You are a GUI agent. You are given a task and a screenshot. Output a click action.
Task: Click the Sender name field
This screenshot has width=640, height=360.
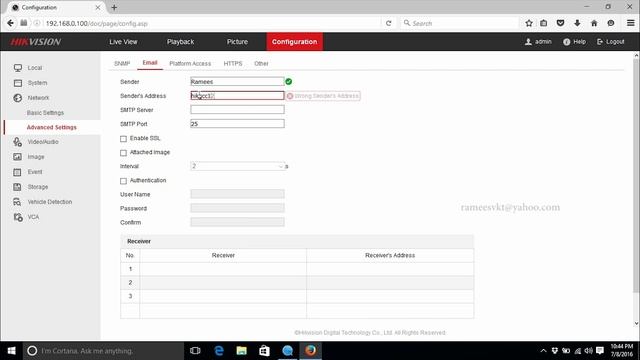(237, 82)
